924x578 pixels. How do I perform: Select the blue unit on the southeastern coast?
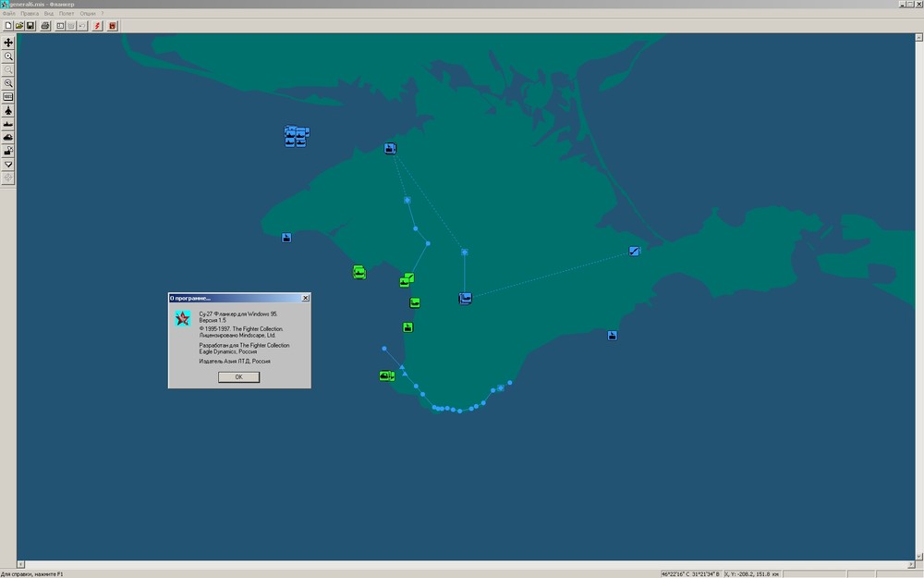613,336
